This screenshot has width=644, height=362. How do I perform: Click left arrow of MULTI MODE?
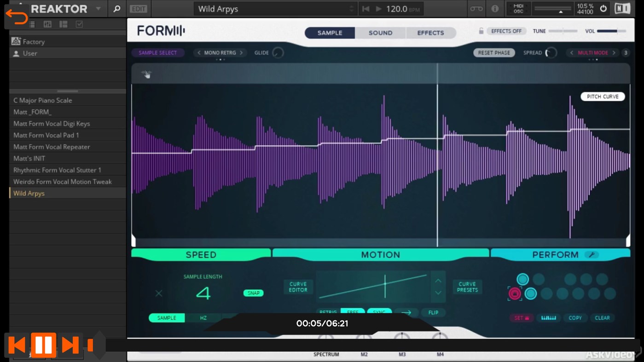[572, 53]
